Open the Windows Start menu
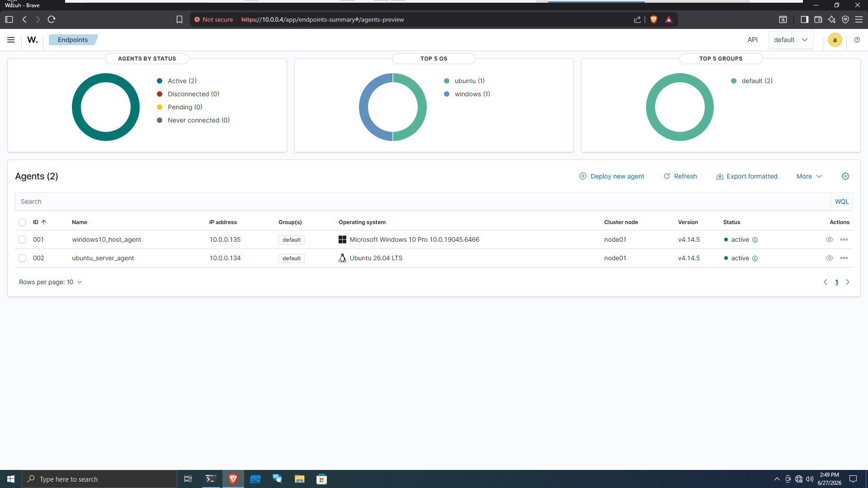The height and width of the screenshot is (488, 868). point(11,479)
